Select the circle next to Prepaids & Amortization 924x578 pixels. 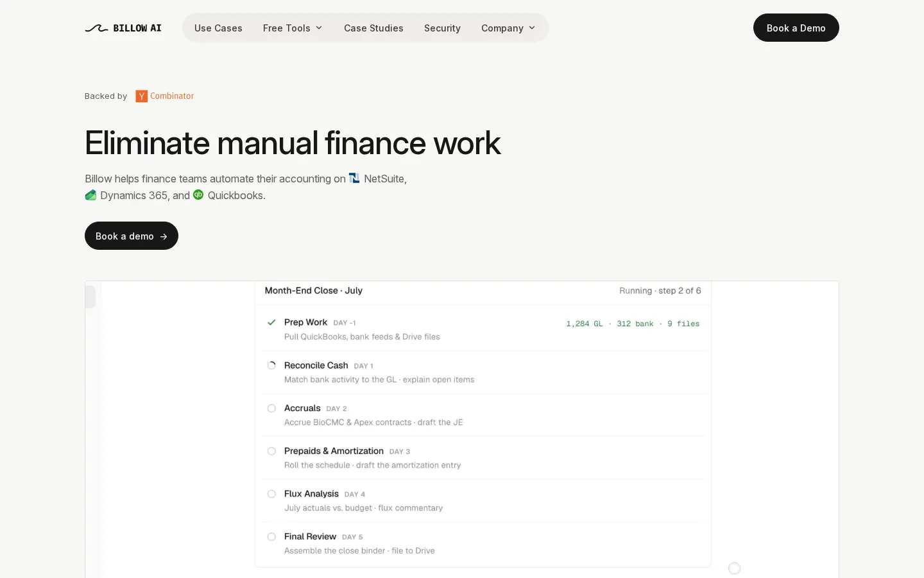click(x=271, y=451)
